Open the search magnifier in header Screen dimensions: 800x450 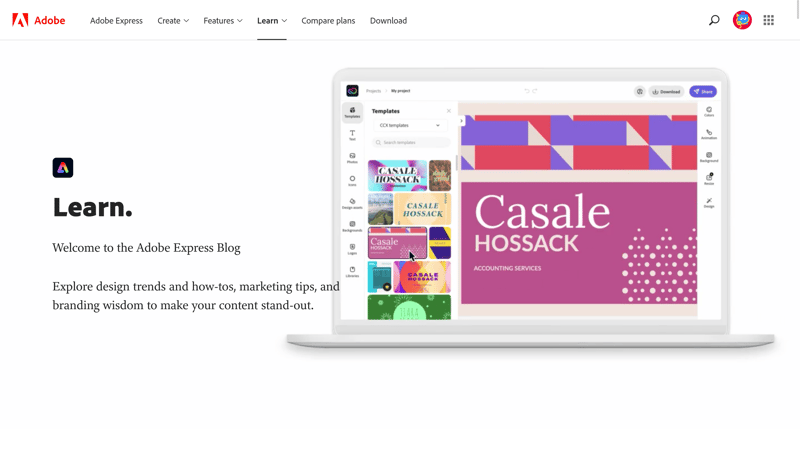714,20
